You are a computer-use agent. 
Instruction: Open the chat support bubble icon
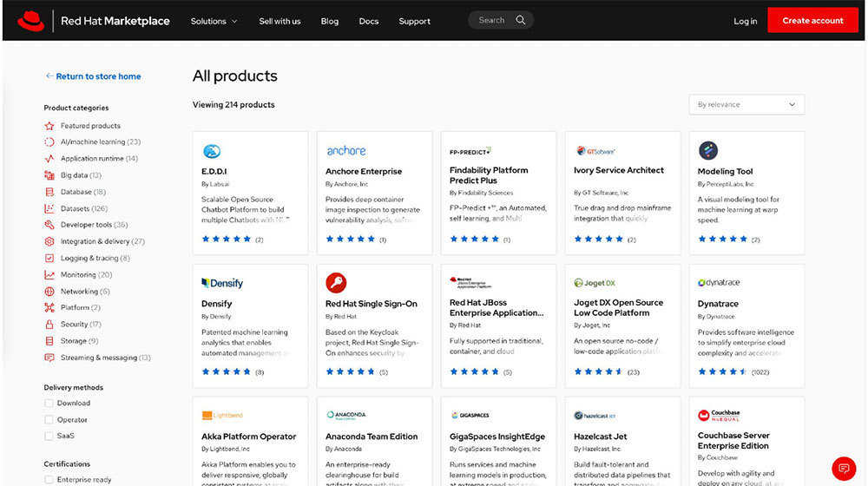click(843, 468)
